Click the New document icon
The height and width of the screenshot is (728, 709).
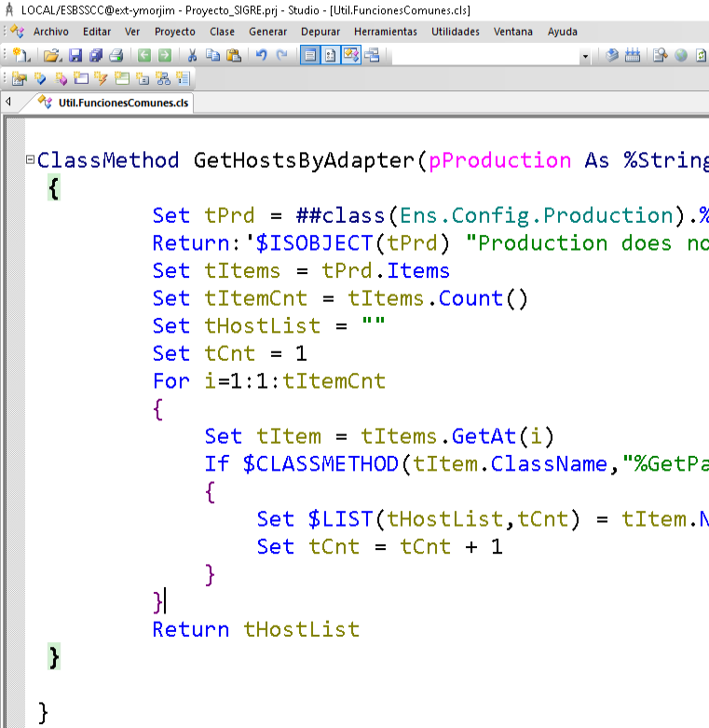(x=20, y=55)
